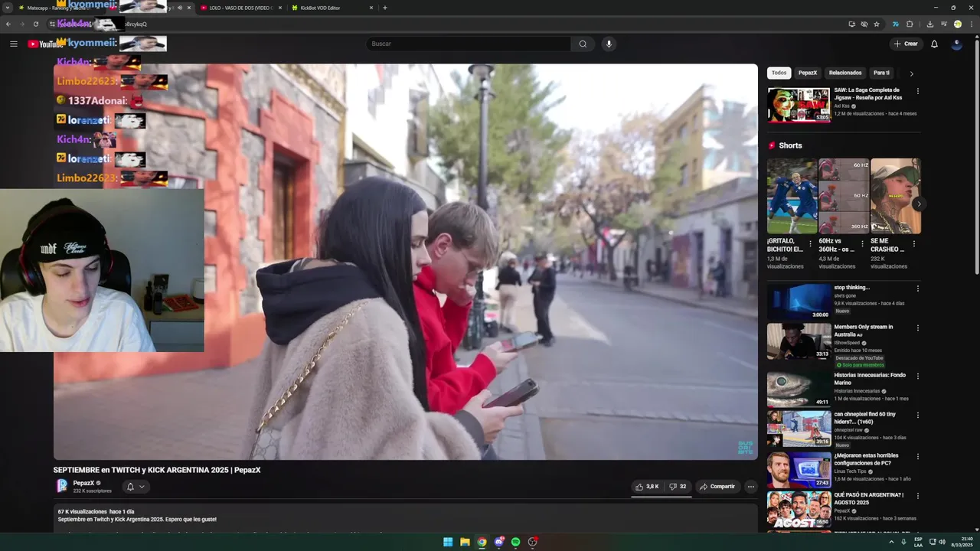Select the Relacionados filter chip
The image size is (980, 551).
845,73
